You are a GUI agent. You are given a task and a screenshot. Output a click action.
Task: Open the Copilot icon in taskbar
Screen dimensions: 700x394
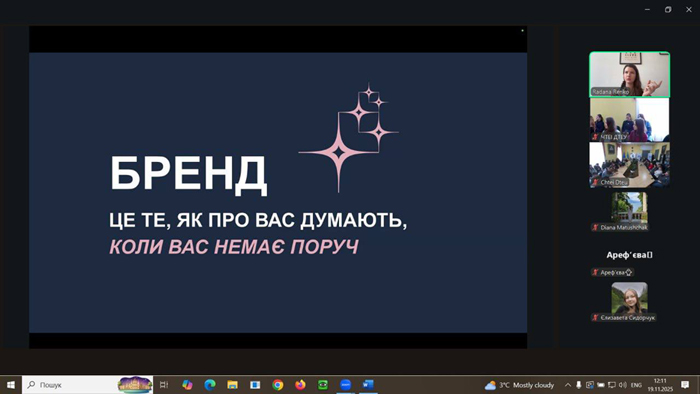[187, 385]
